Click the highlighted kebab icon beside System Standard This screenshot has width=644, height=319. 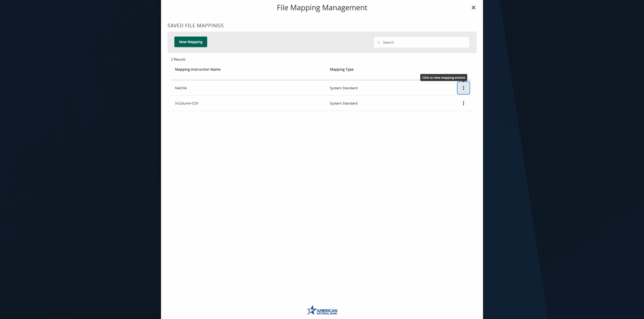[x=463, y=88]
